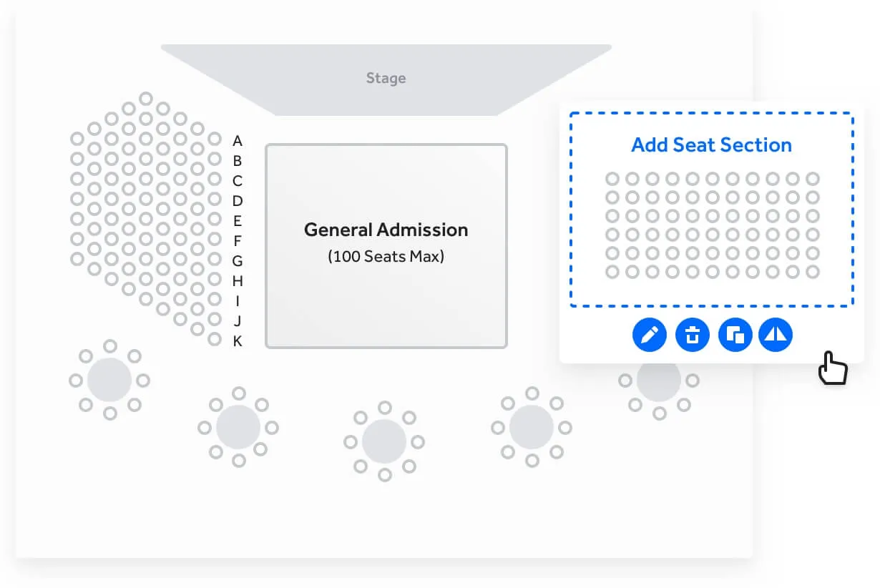Click row label F
The height and width of the screenshot is (588, 880).
tap(238, 242)
